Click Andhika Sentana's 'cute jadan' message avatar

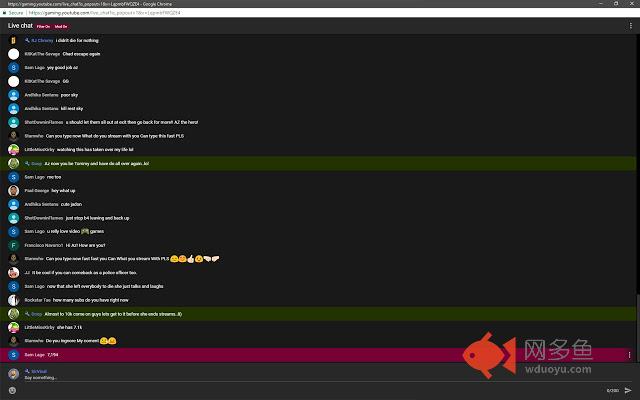click(13, 203)
